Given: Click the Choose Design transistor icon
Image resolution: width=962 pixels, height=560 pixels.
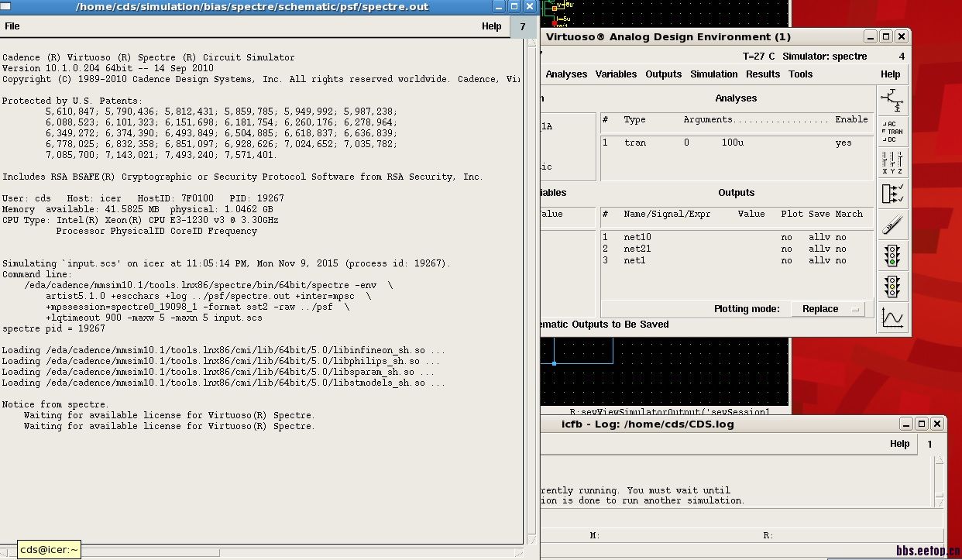Looking at the screenshot, I should [x=892, y=100].
